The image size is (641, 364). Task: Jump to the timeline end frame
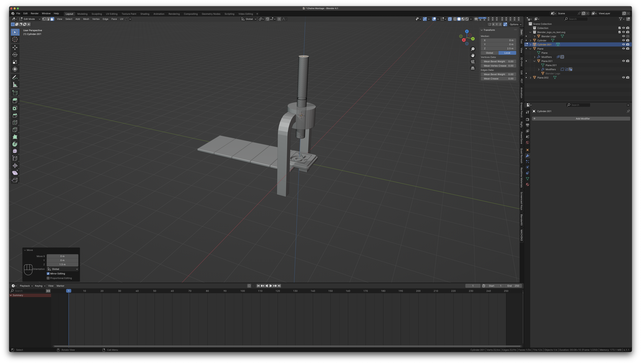[x=279, y=286]
